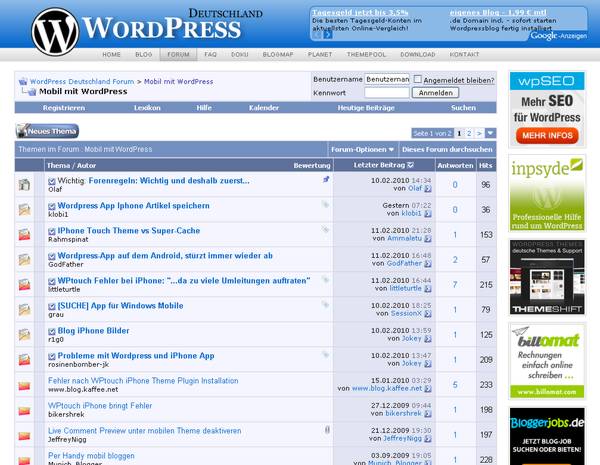Open Kalender link in toolbar
600x465 pixels.
(264, 108)
